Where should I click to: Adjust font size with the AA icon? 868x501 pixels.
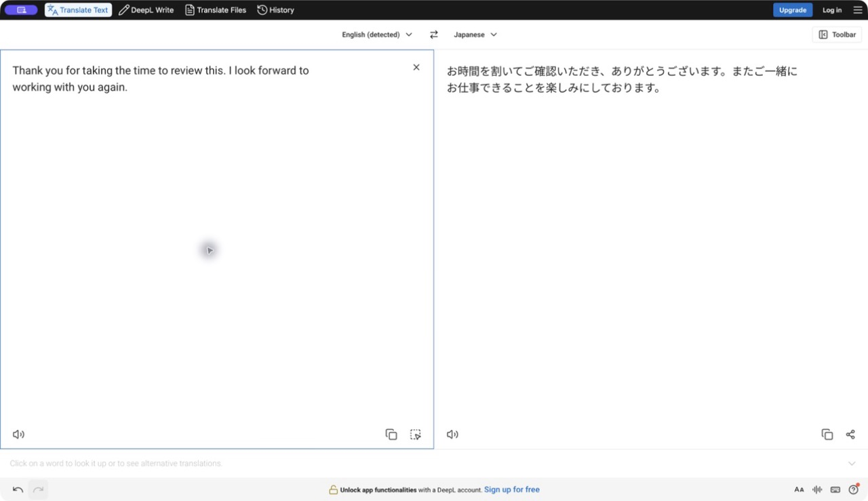(x=799, y=489)
